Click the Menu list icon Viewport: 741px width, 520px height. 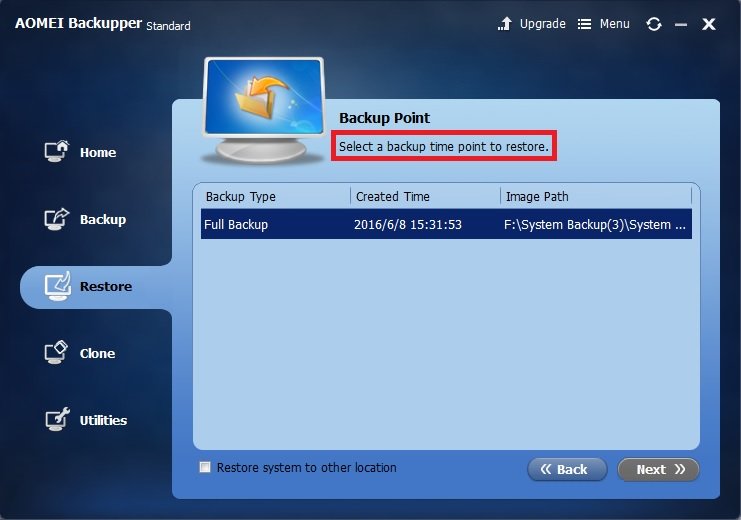click(584, 24)
